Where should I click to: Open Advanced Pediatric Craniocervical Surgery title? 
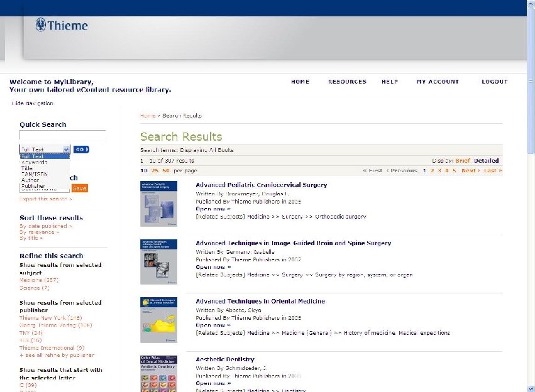pos(262,185)
